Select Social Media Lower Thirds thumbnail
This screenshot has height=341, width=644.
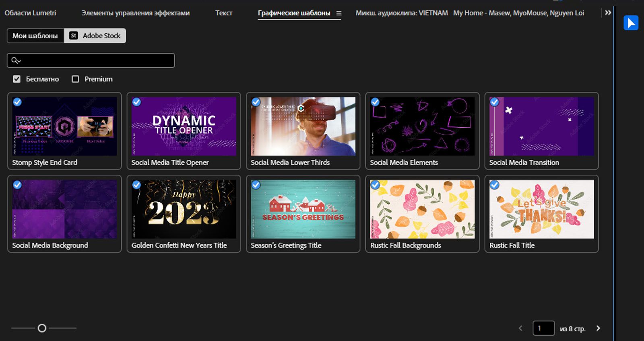303,126
